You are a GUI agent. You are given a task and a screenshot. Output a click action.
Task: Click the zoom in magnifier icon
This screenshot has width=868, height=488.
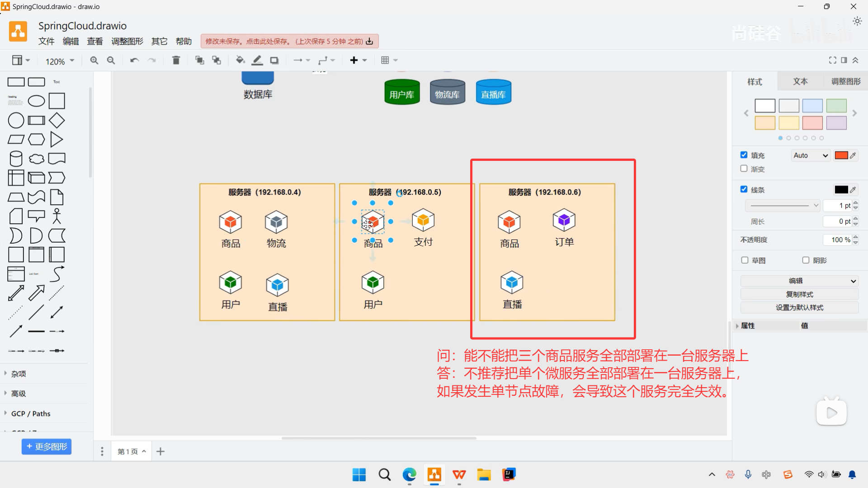pyautogui.click(x=94, y=60)
